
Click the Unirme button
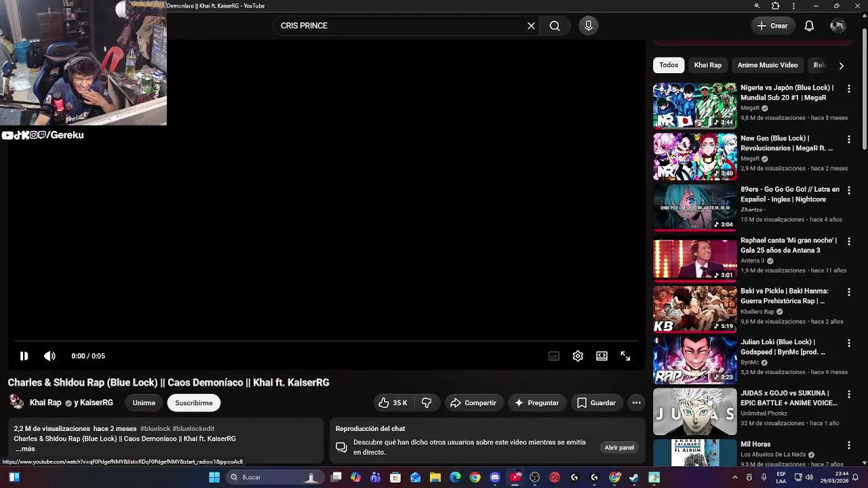point(144,403)
